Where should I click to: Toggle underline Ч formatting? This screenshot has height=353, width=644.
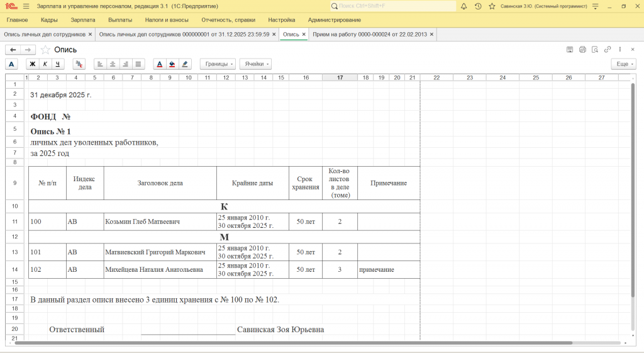pyautogui.click(x=58, y=64)
